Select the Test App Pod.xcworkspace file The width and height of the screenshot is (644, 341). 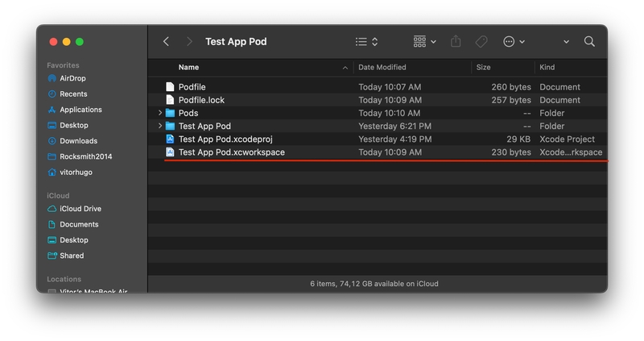(231, 152)
